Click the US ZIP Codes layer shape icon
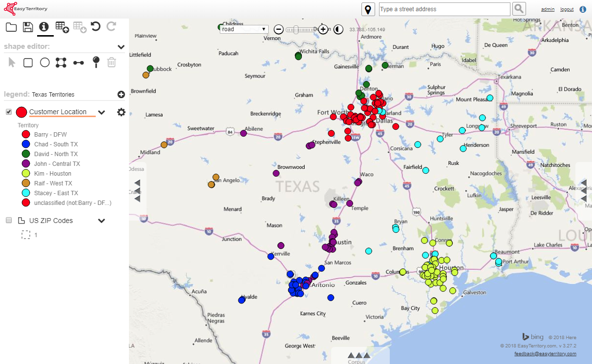The width and height of the screenshot is (592, 364). pyautogui.click(x=21, y=221)
